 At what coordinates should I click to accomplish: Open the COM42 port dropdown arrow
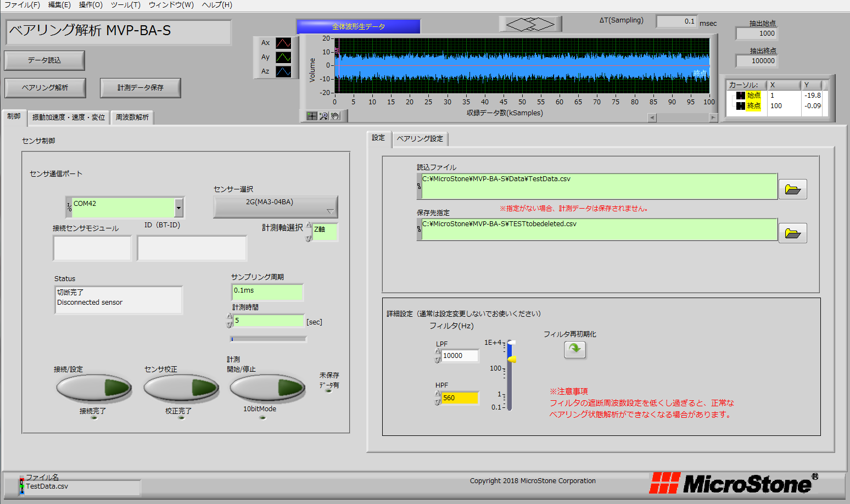[178, 208]
